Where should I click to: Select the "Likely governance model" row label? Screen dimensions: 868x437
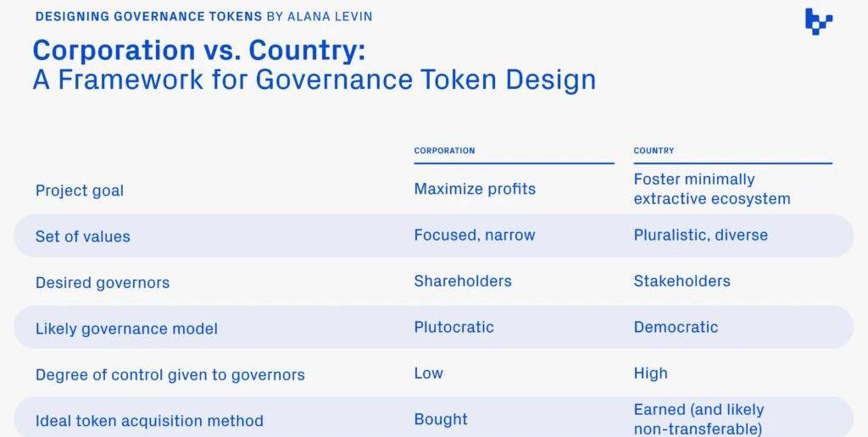[x=126, y=329]
